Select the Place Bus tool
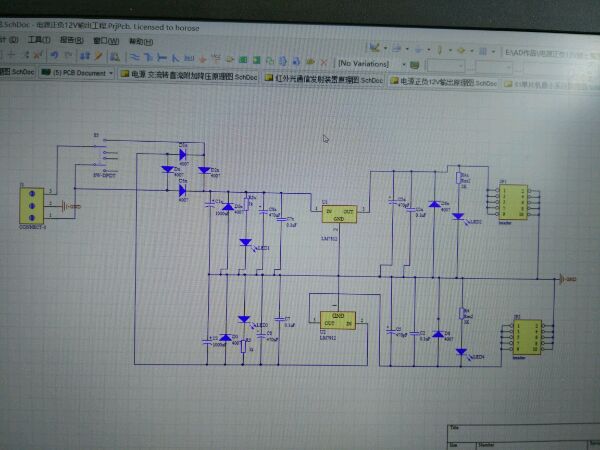The image size is (600, 450). pos(148,58)
